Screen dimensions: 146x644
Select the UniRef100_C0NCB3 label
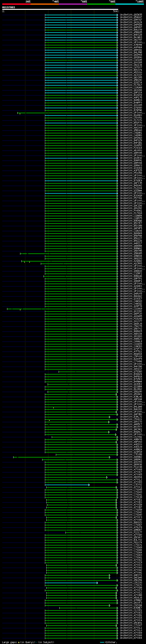click(x=131, y=347)
